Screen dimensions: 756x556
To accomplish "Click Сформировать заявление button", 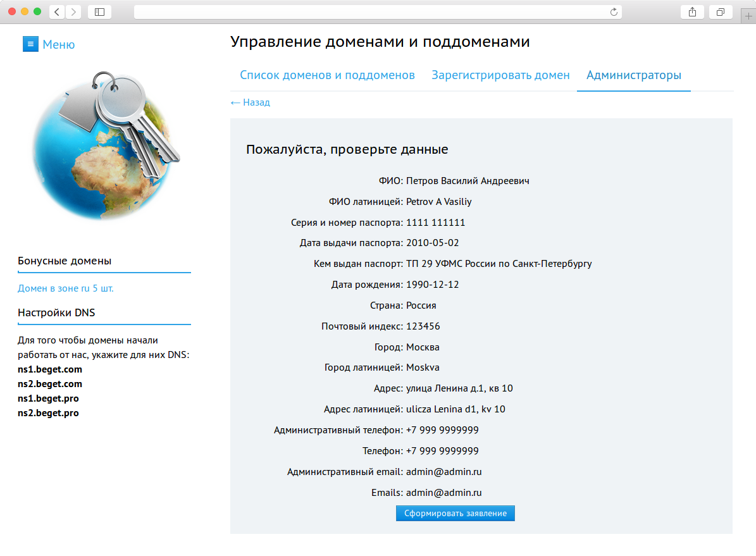I will point(455,513).
